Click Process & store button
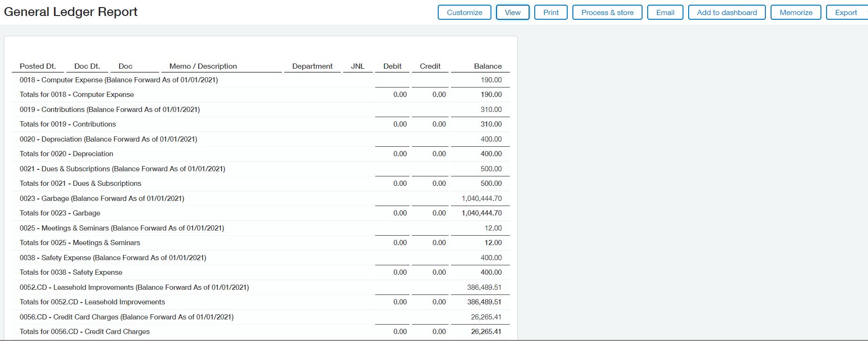 (x=607, y=13)
